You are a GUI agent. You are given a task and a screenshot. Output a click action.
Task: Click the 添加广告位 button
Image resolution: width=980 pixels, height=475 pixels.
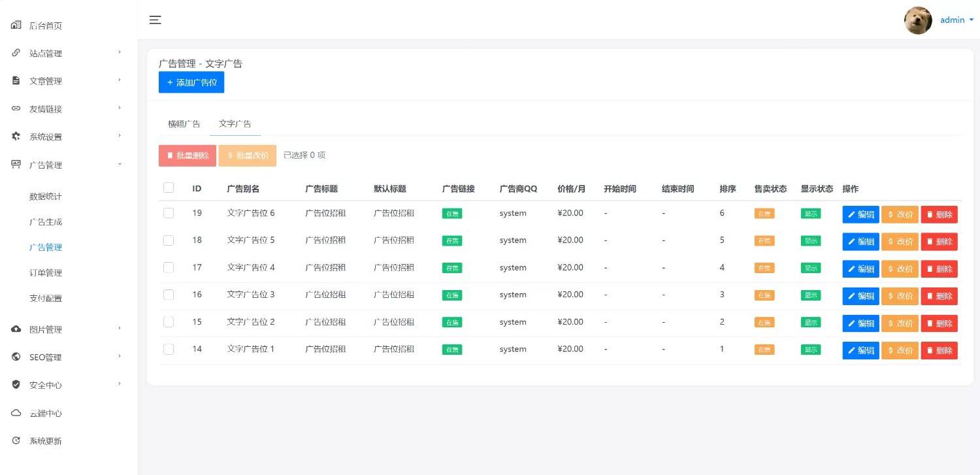(191, 82)
